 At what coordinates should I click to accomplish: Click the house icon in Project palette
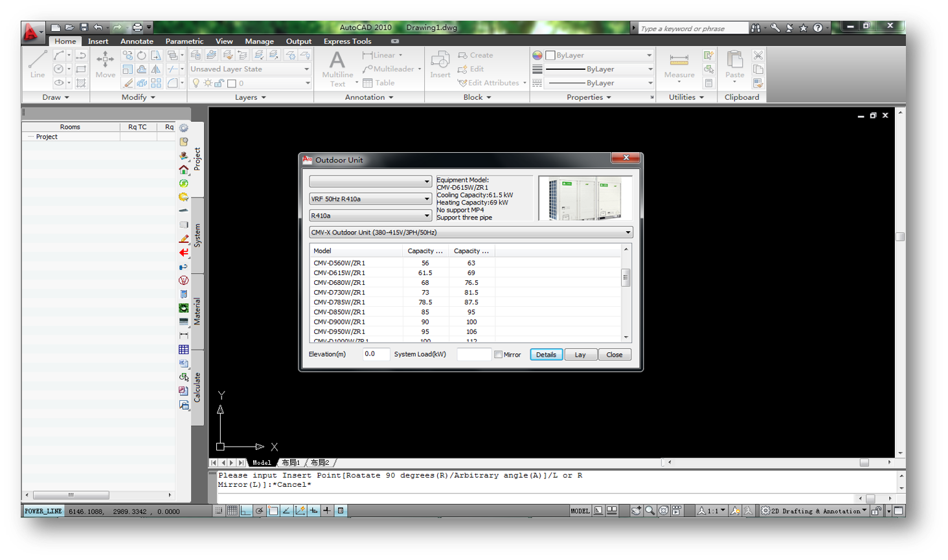[x=184, y=170]
